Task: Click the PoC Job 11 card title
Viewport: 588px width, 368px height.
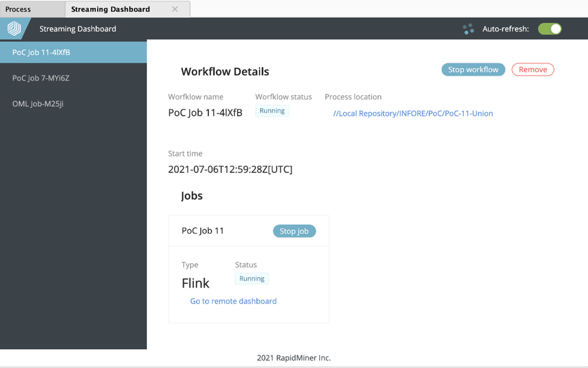Action: [x=202, y=231]
